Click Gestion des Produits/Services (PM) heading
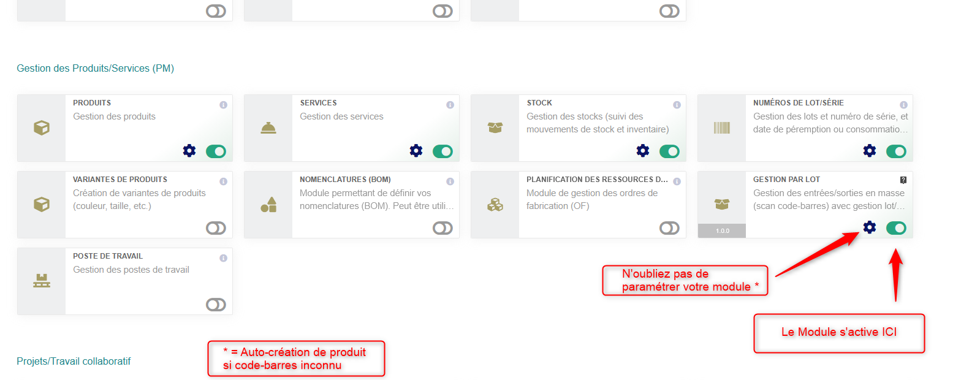Image resolution: width=980 pixels, height=380 pixels. (x=96, y=68)
